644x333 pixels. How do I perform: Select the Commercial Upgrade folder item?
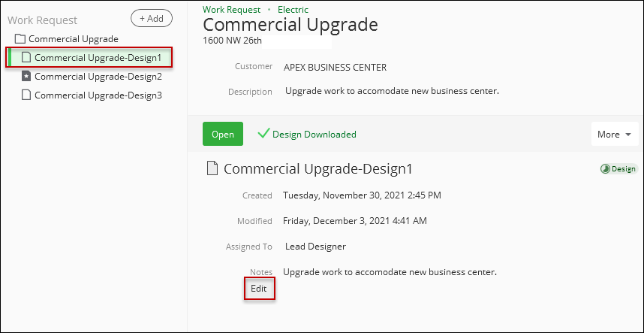(73, 39)
